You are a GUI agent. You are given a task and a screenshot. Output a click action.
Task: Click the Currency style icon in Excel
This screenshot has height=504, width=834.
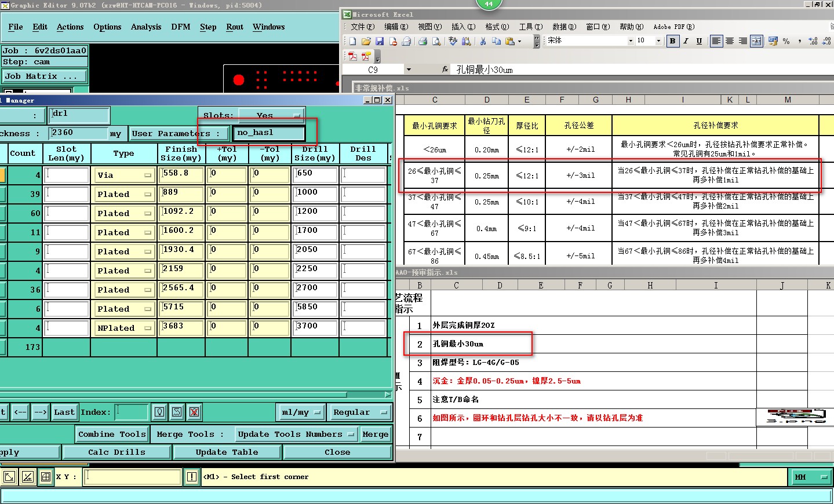[x=773, y=41]
